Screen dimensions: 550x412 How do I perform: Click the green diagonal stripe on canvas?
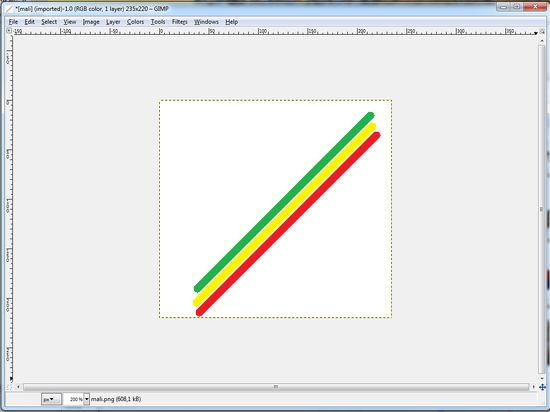[284, 202]
